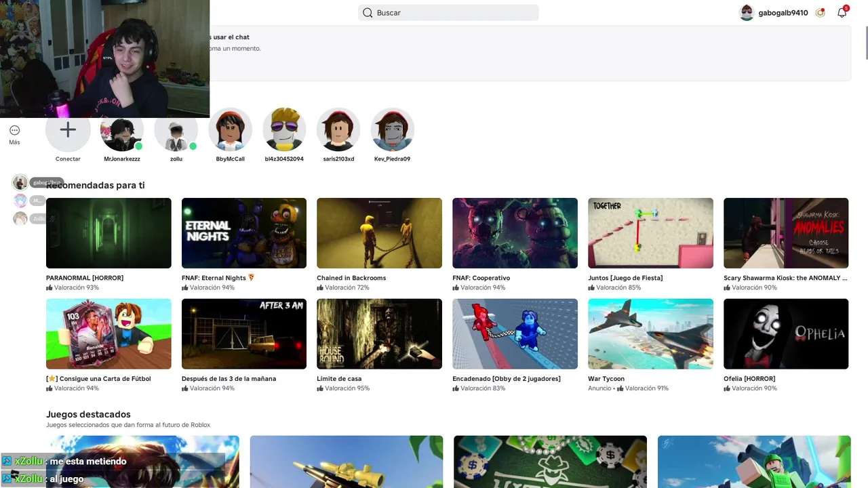
Task: Open PARANORMAL [HORROR] game thumbnail
Action: 108,233
